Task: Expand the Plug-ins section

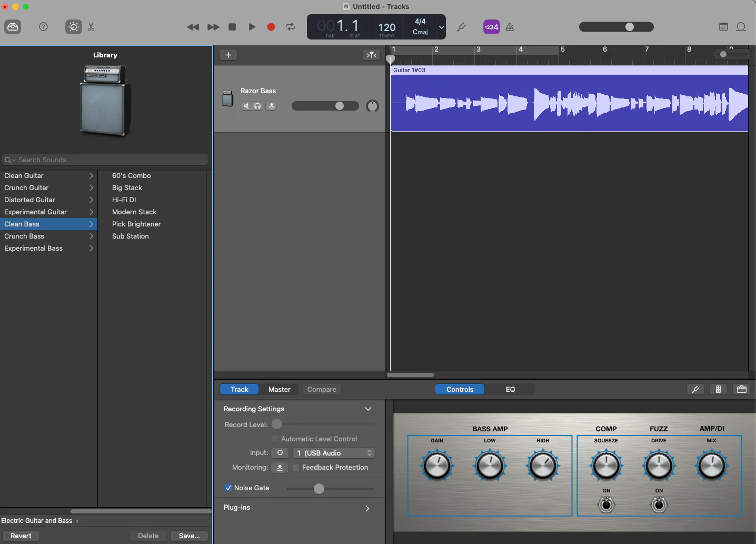Action: click(x=367, y=508)
